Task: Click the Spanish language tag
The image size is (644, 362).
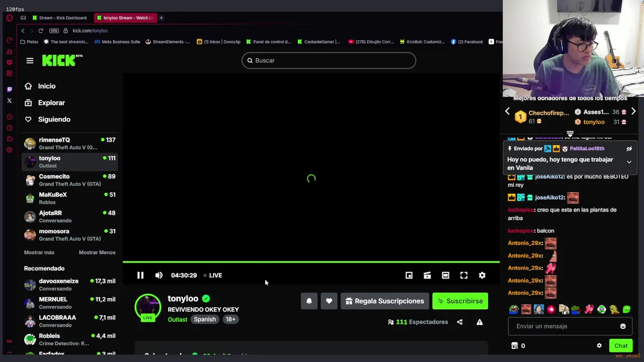Action: [205, 319]
